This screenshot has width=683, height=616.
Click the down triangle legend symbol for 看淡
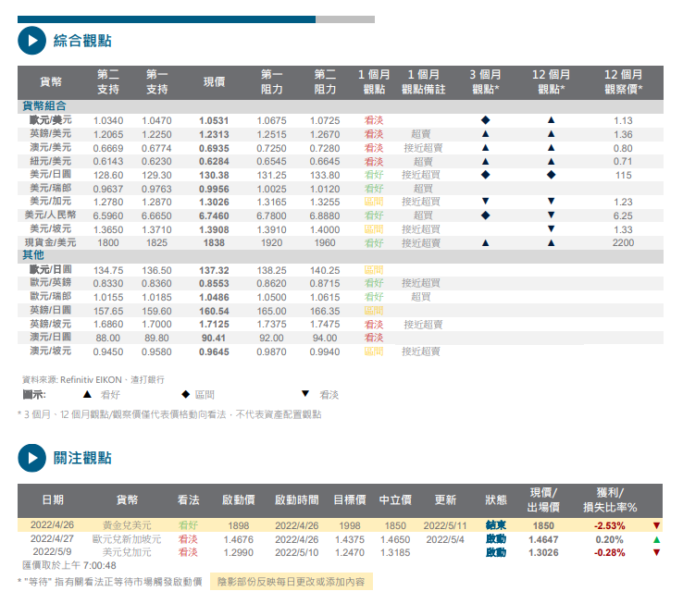(x=303, y=394)
